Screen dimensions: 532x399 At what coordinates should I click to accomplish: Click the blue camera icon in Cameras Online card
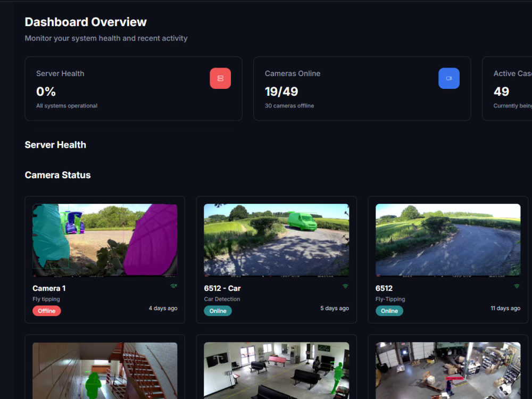(x=449, y=78)
